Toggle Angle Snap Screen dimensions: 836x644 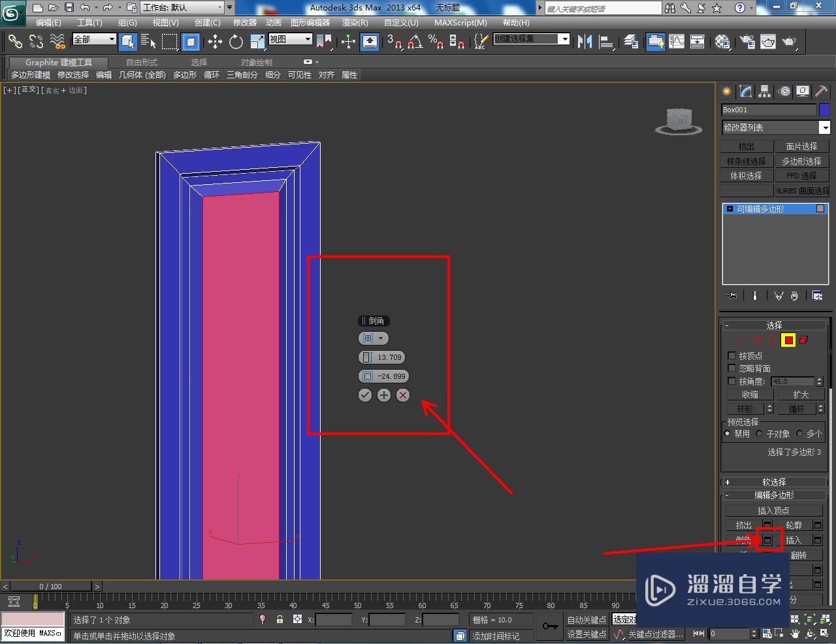point(415,42)
